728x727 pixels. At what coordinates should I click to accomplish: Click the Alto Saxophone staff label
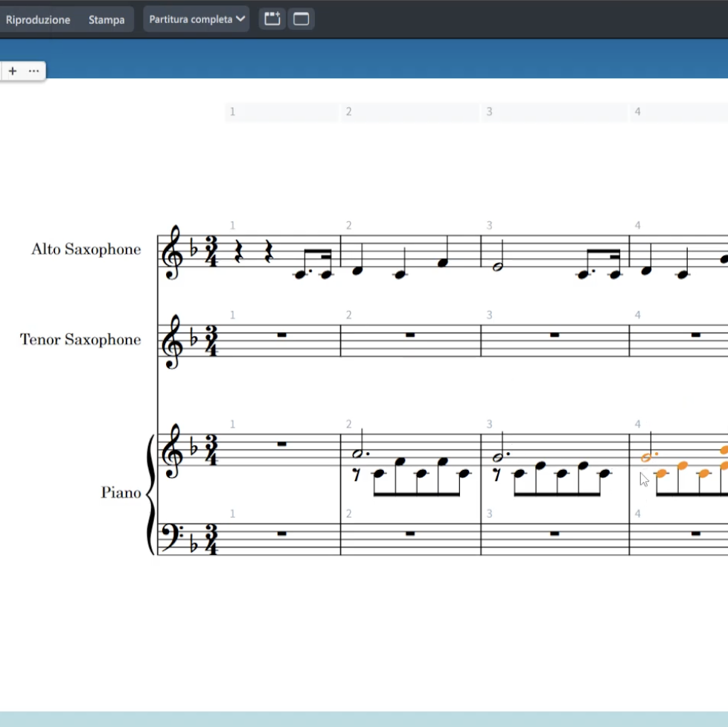click(x=86, y=250)
